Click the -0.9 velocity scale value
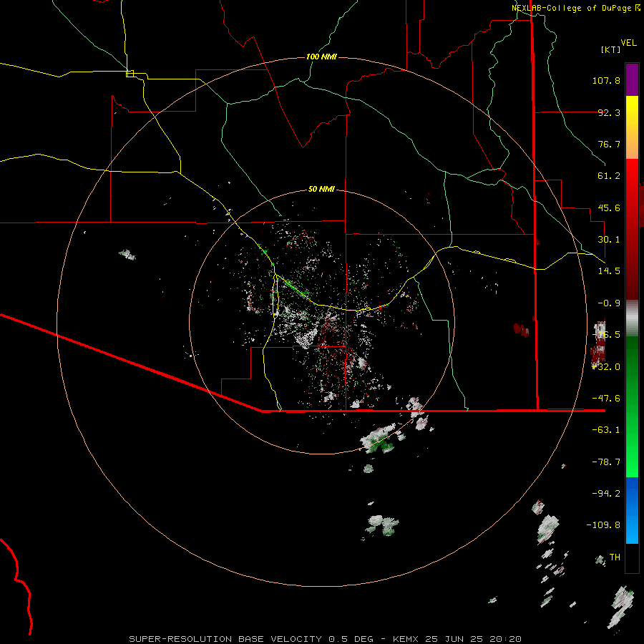The image size is (644, 644). (x=609, y=303)
